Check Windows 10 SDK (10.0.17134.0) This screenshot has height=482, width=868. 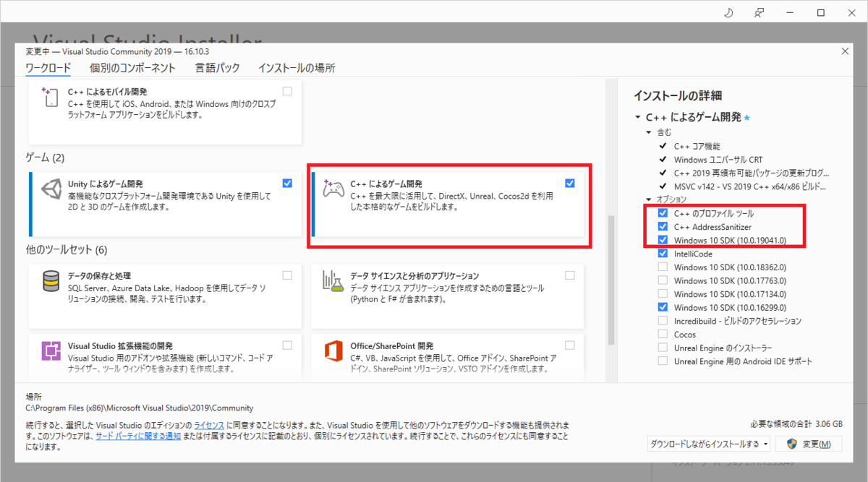click(x=663, y=294)
